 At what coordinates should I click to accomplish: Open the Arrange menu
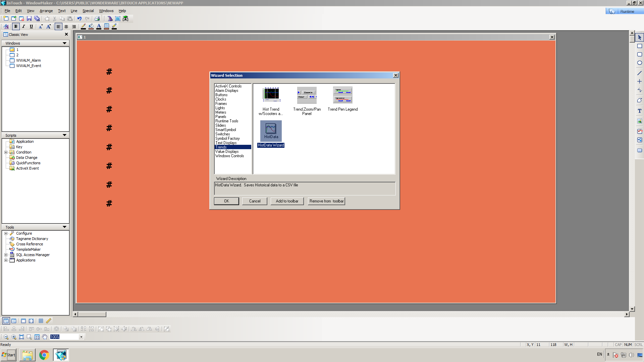(x=46, y=11)
